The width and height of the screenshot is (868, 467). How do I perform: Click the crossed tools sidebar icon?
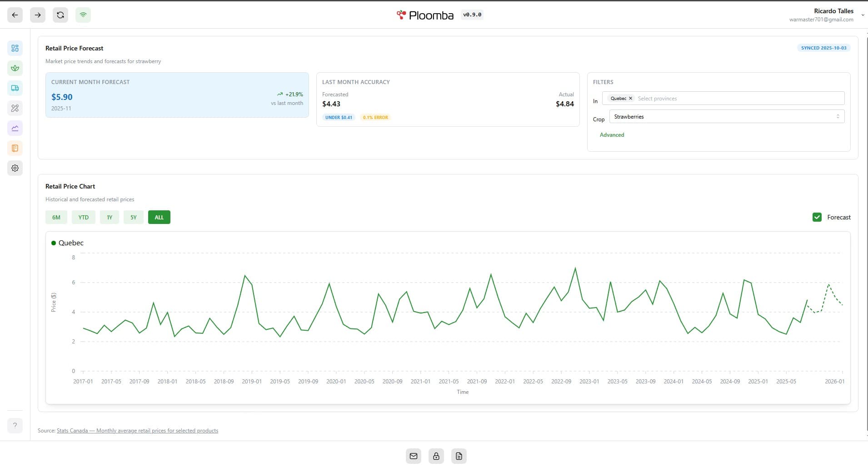coord(15,108)
